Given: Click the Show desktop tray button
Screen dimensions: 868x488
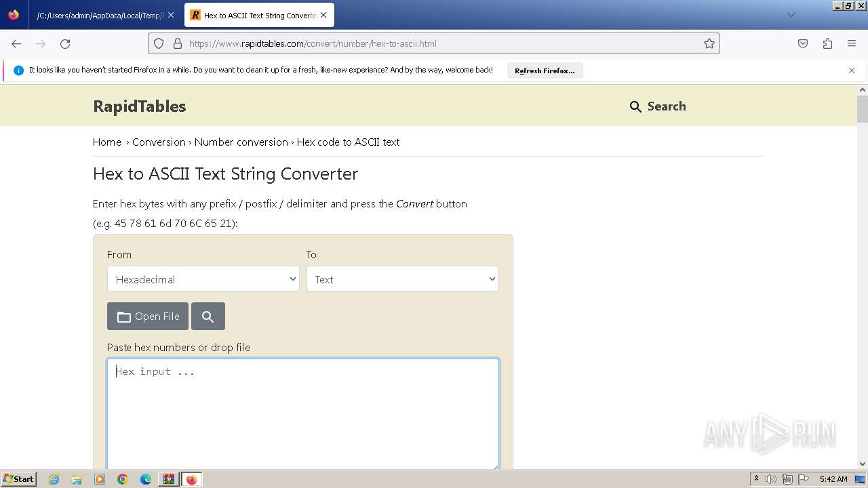Looking at the screenshot, I should point(861,479).
